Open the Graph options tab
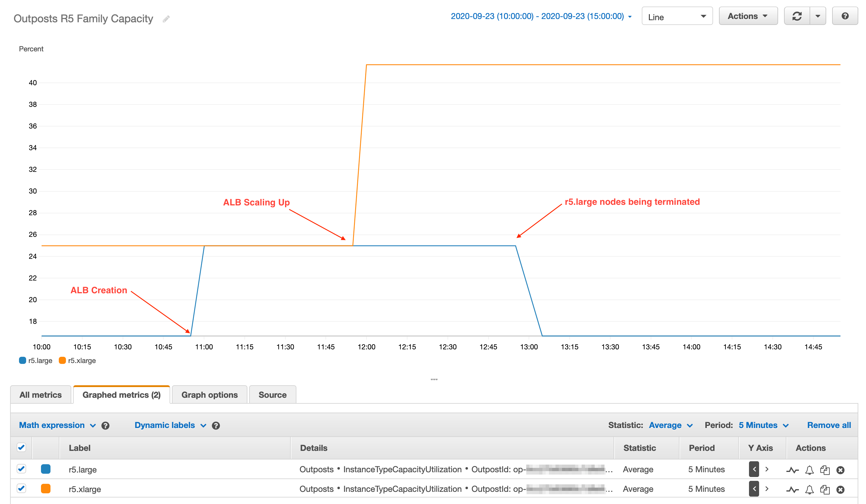This screenshot has width=866, height=504. (209, 395)
